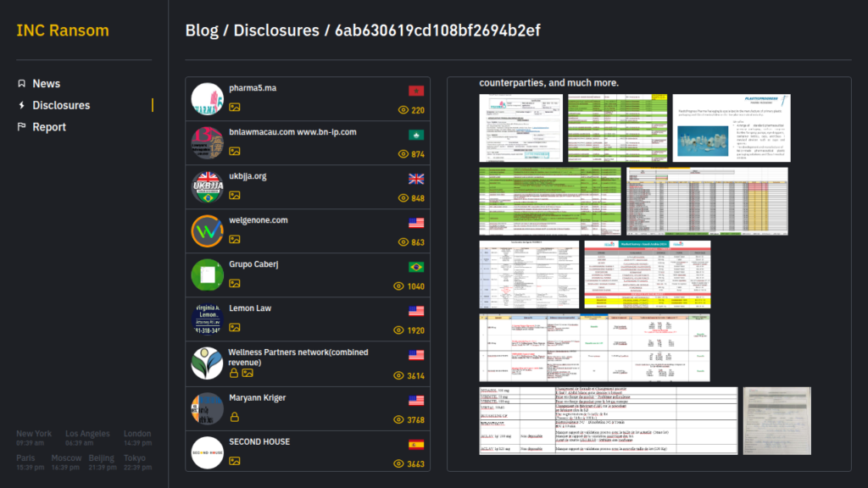This screenshot has height=488, width=868.
Task: Click the pharma5.ma avatar logo
Action: (x=207, y=99)
